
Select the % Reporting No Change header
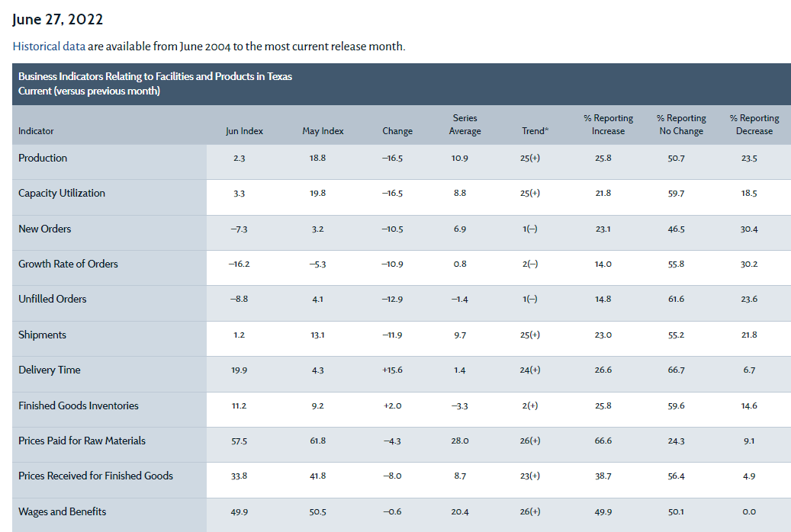pos(681,125)
